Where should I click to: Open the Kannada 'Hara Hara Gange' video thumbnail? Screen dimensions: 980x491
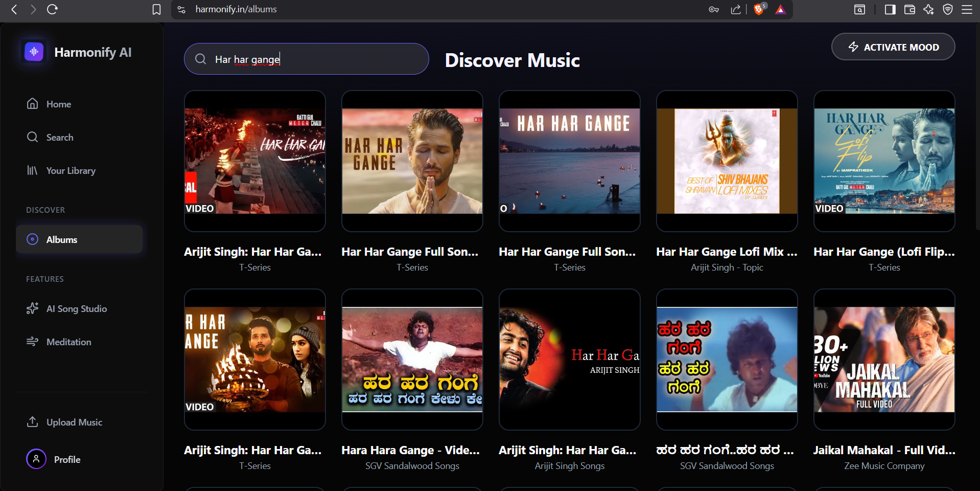pyautogui.click(x=412, y=360)
